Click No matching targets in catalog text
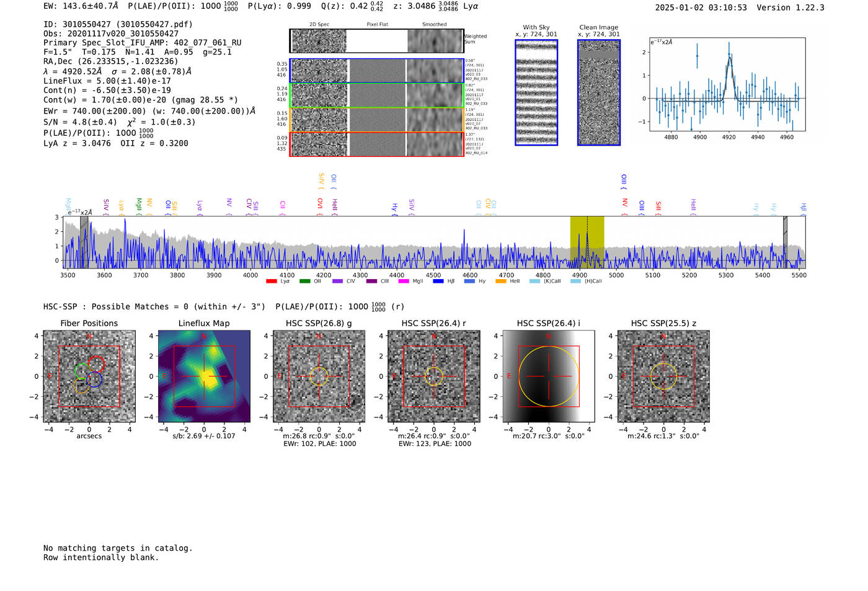Viewport: 868px width, 591px height. click(118, 548)
